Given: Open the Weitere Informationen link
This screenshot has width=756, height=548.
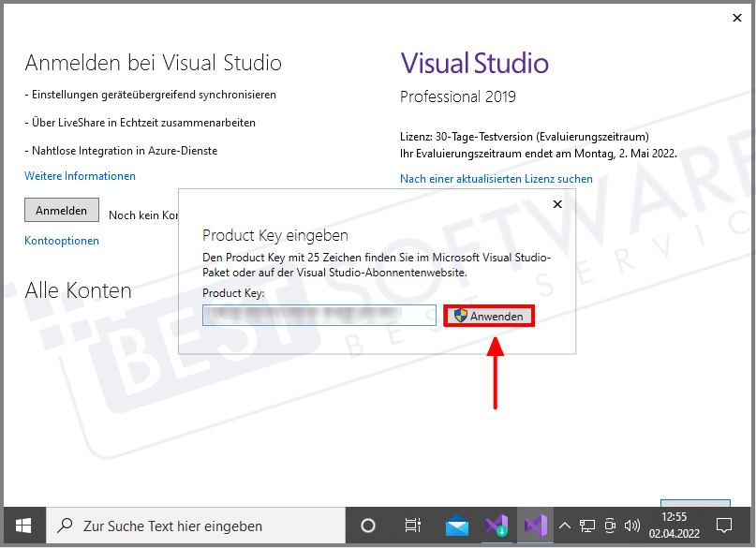Looking at the screenshot, I should tap(80, 176).
